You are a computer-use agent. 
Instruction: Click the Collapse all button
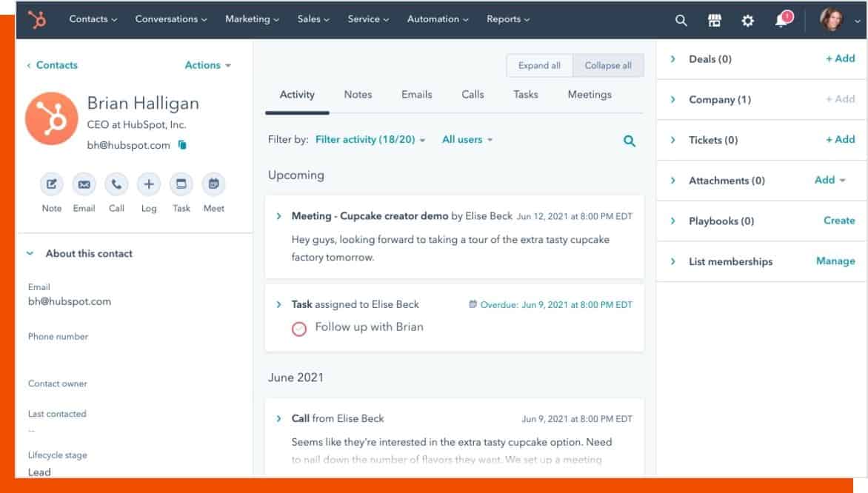(608, 65)
